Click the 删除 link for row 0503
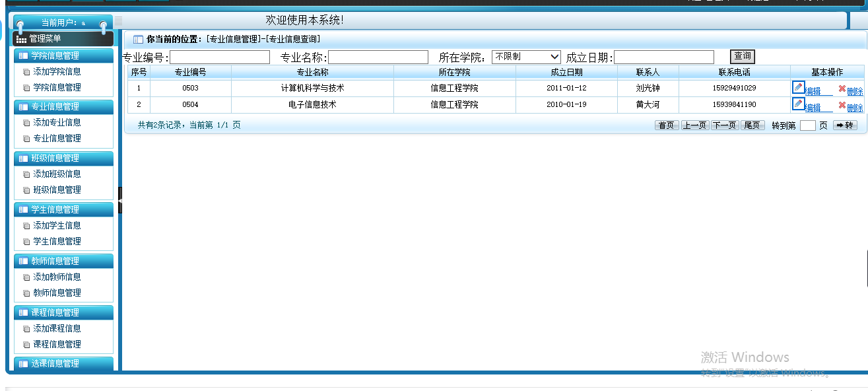This screenshot has width=868, height=391. click(855, 91)
